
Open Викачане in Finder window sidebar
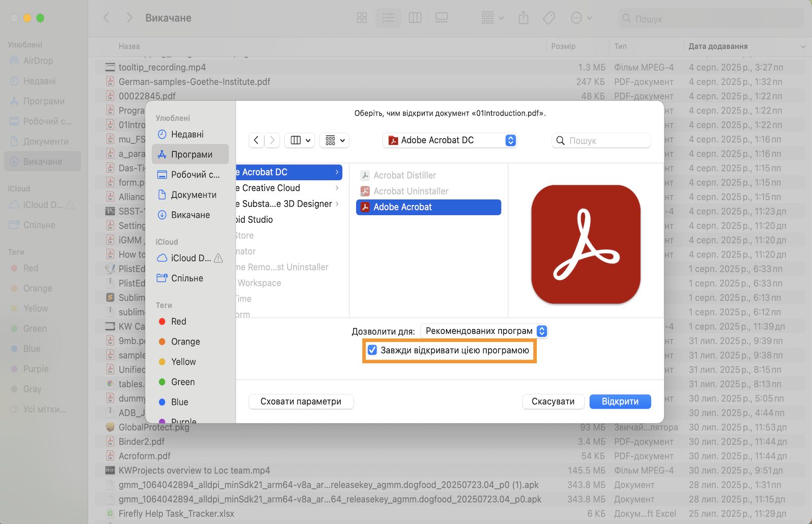tap(43, 162)
